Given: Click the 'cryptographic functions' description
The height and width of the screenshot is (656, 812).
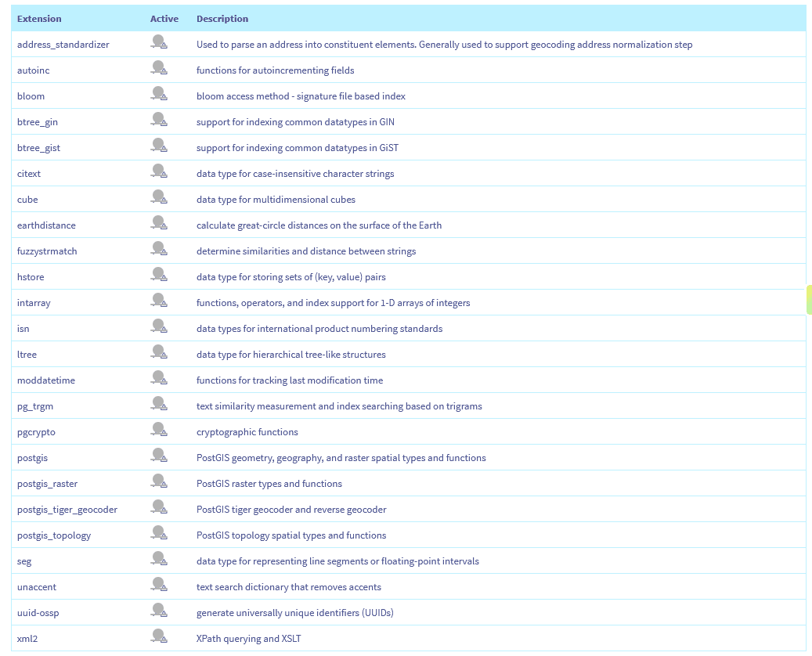Looking at the screenshot, I should (247, 432).
